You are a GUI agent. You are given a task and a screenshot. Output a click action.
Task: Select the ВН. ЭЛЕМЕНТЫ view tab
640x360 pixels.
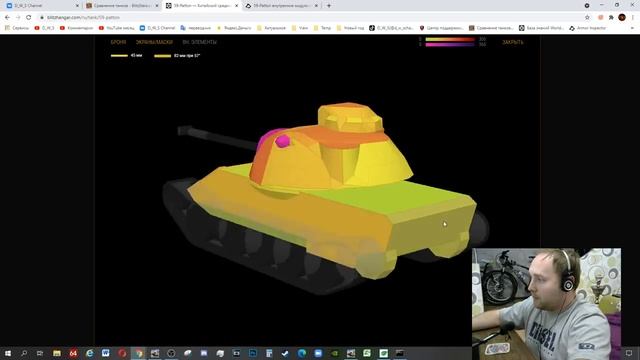click(200, 42)
